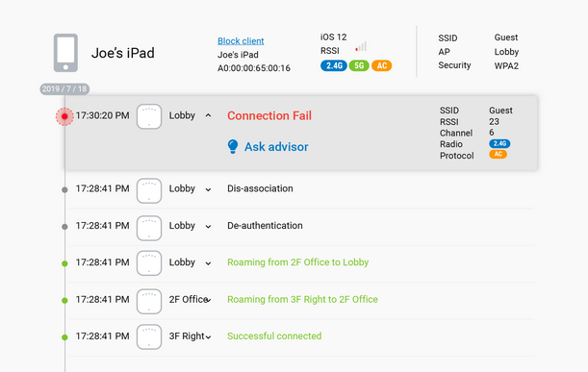Select the green 5G badge
The height and width of the screenshot is (372, 588).
[x=359, y=66]
